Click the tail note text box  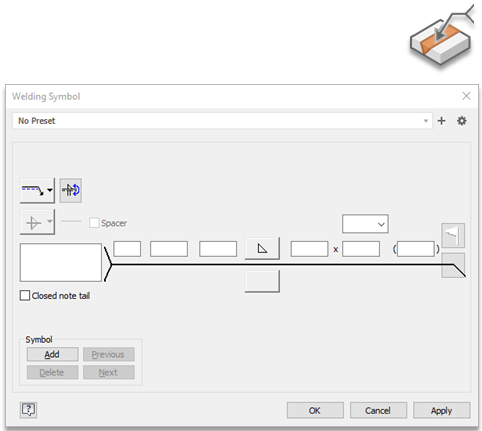click(61, 262)
